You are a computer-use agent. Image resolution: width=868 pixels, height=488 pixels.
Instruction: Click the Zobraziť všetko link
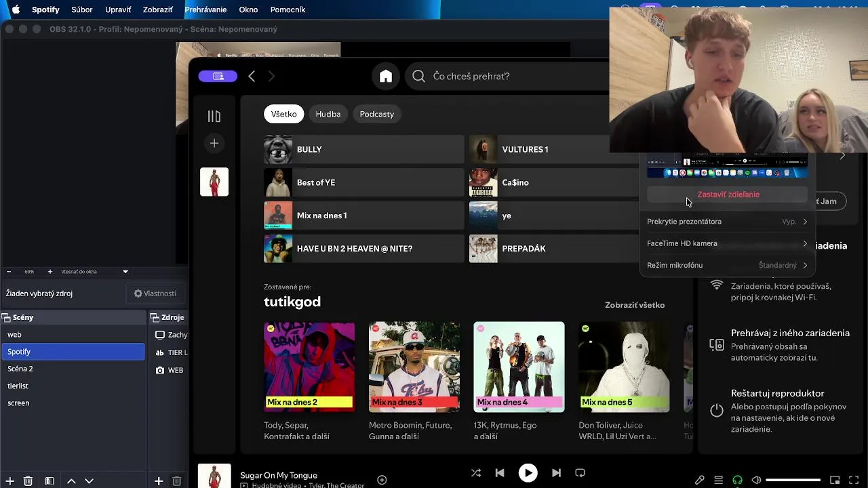[635, 305]
